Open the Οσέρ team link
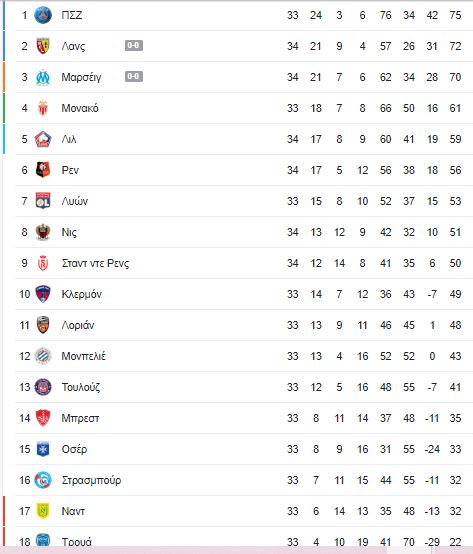473x554 pixels. coord(74,449)
